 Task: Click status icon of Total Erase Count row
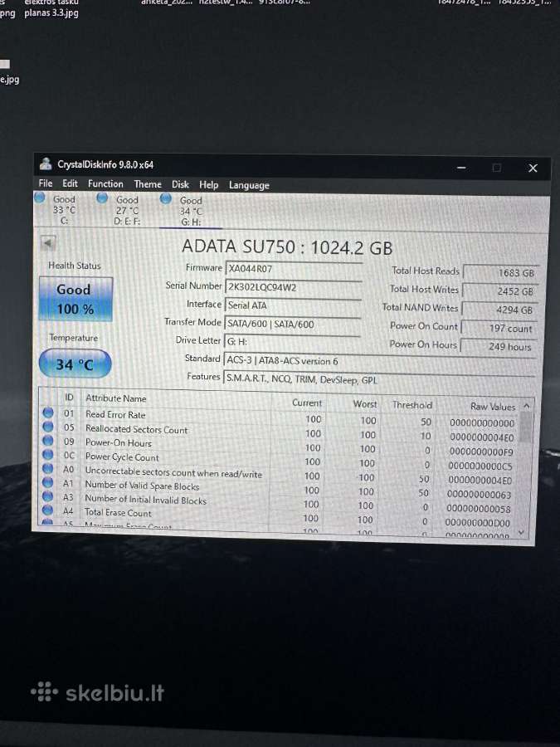click(47, 510)
